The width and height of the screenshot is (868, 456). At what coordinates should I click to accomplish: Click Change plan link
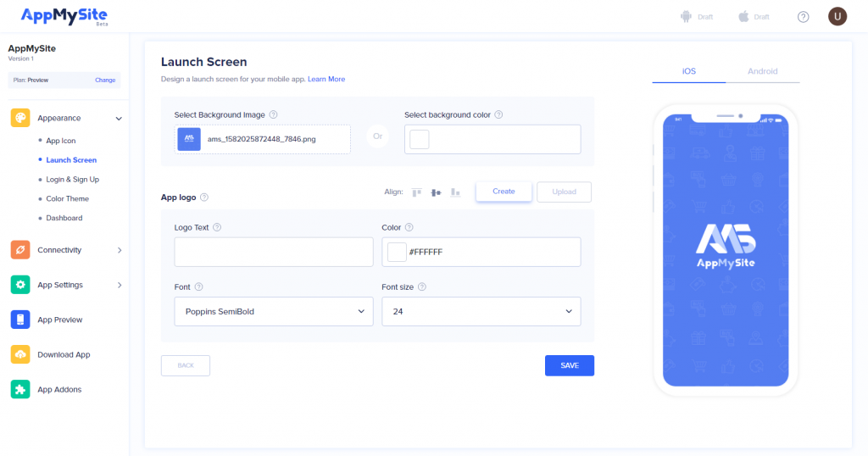[105, 81]
